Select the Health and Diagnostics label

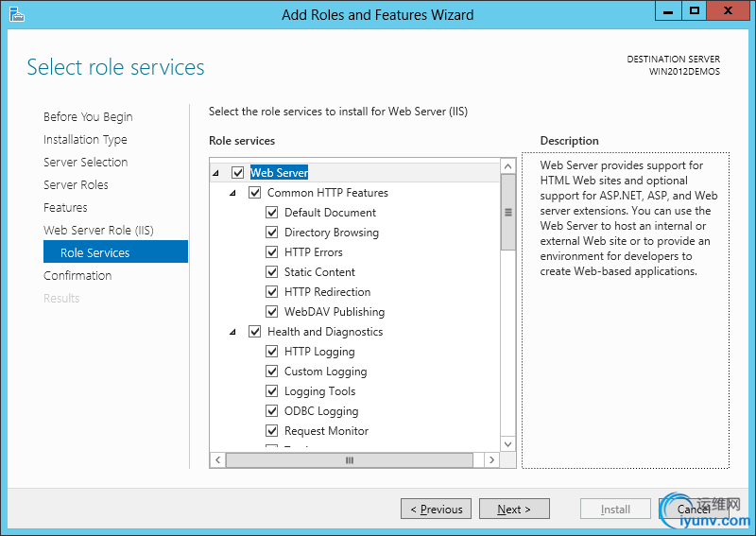pyautogui.click(x=325, y=332)
